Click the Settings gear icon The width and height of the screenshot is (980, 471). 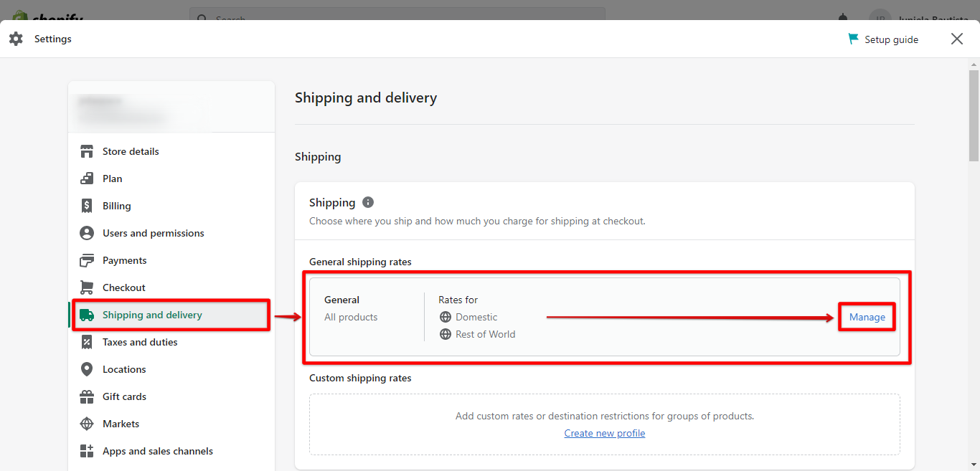(x=16, y=39)
